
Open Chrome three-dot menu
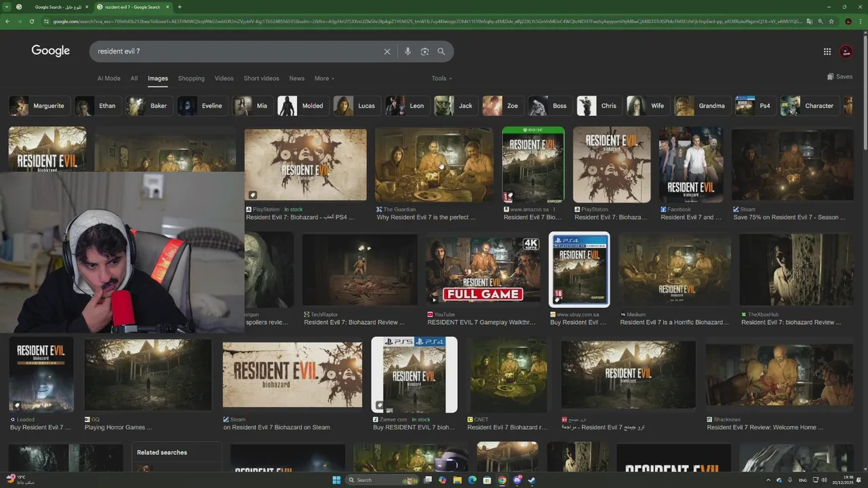(861, 22)
